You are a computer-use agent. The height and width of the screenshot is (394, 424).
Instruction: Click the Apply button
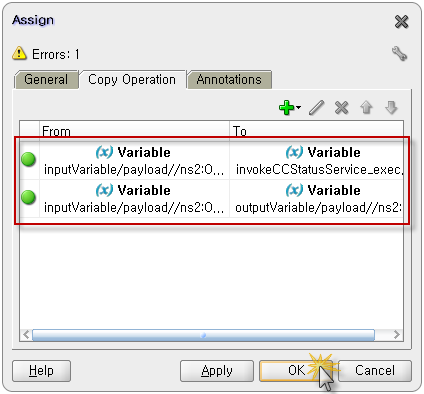pos(217,371)
